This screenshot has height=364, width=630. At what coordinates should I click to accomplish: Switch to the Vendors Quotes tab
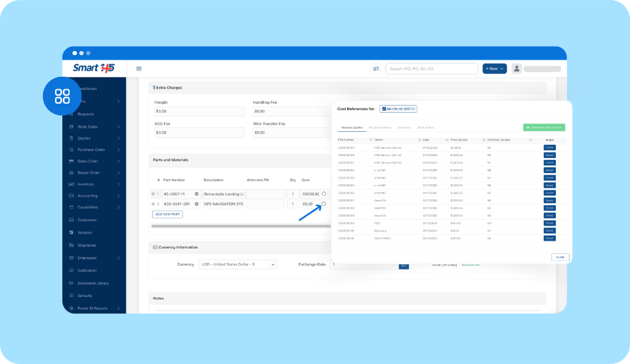tap(352, 128)
